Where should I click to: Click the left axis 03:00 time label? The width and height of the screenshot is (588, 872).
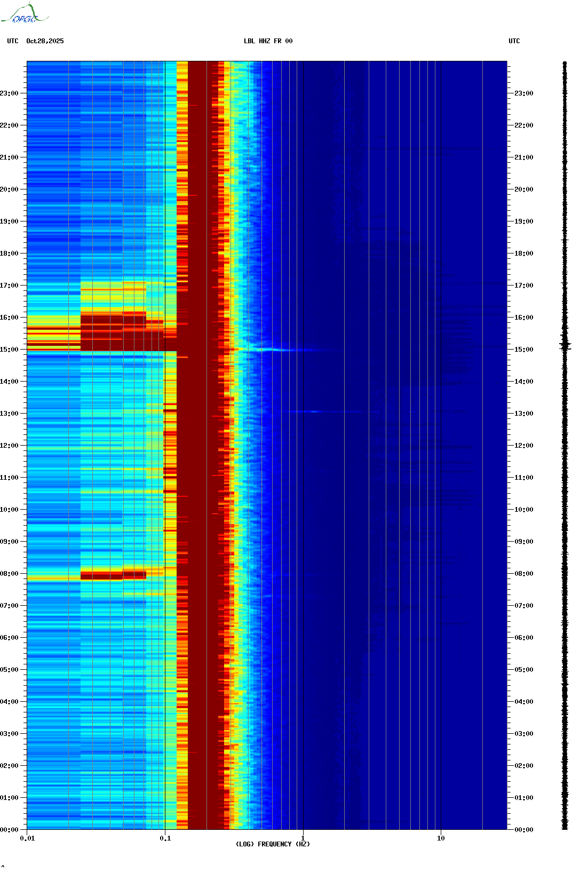(x=9, y=734)
